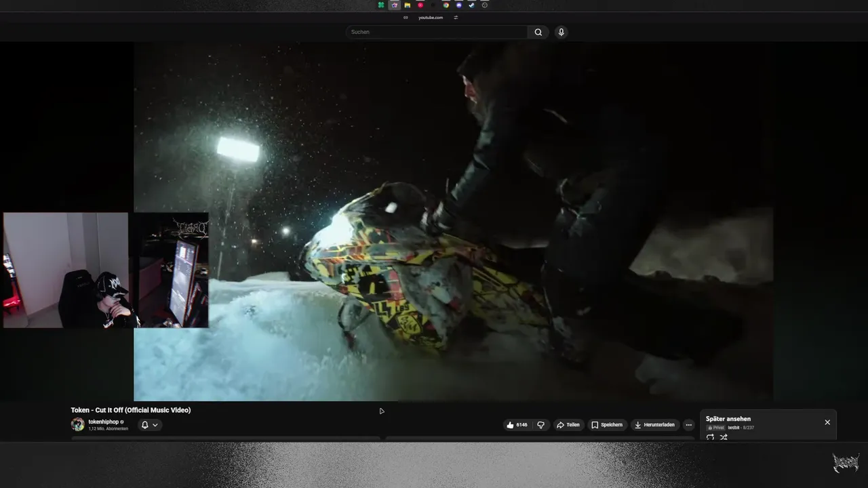
Task: Click the Herunterladen download button
Action: pyautogui.click(x=654, y=425)
